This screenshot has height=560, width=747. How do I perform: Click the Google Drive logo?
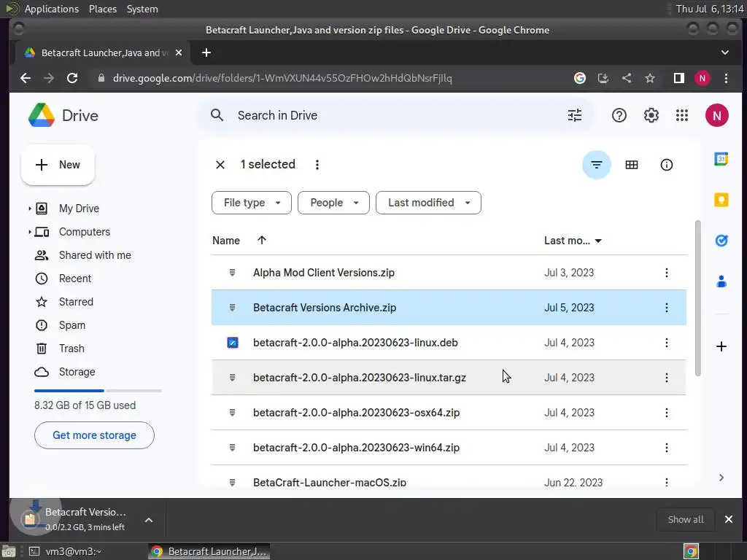pyautogui.click(x=42, y=115)
